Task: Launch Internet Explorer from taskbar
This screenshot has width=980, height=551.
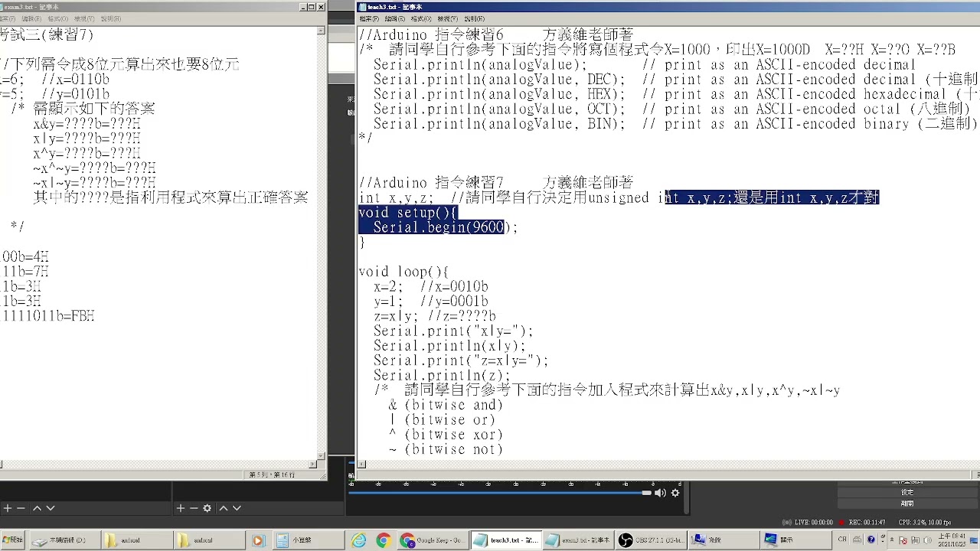Action: coord(358,540)
